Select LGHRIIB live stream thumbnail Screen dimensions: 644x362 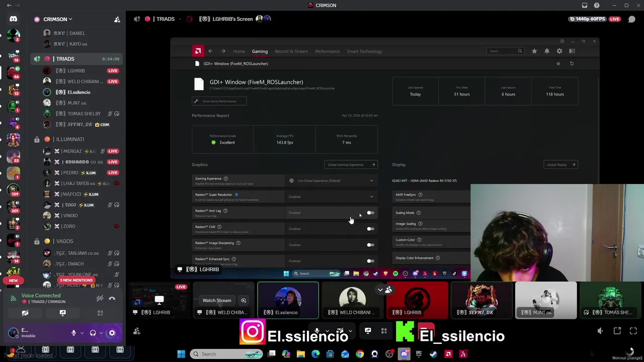click(x=159, y=300)
